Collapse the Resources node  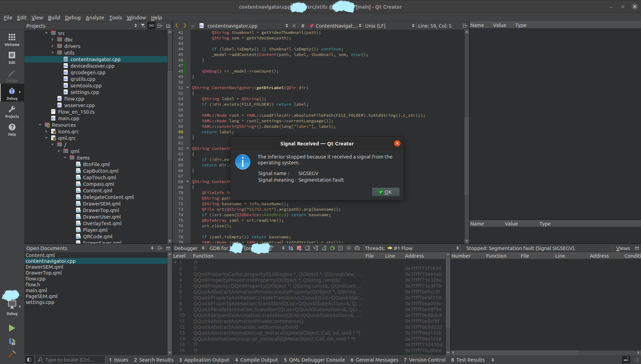coord(40,125)
